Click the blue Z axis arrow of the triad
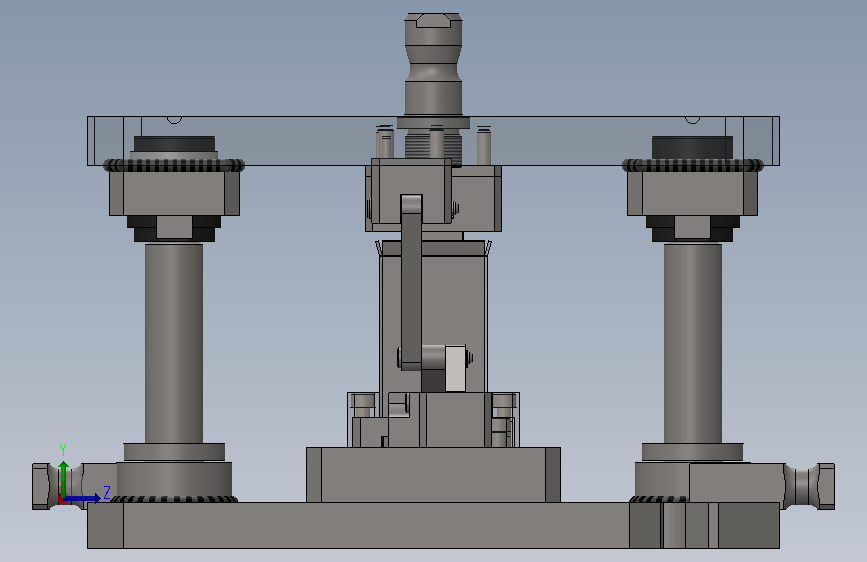This screenshot has height=562, width=867. click(83, 498)
